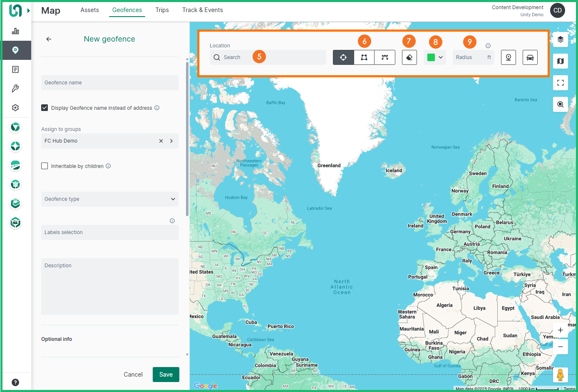The width and height of the screenshot is (578, 392).
Task: Open the Track & Events tab
Action: click(202, 10)
